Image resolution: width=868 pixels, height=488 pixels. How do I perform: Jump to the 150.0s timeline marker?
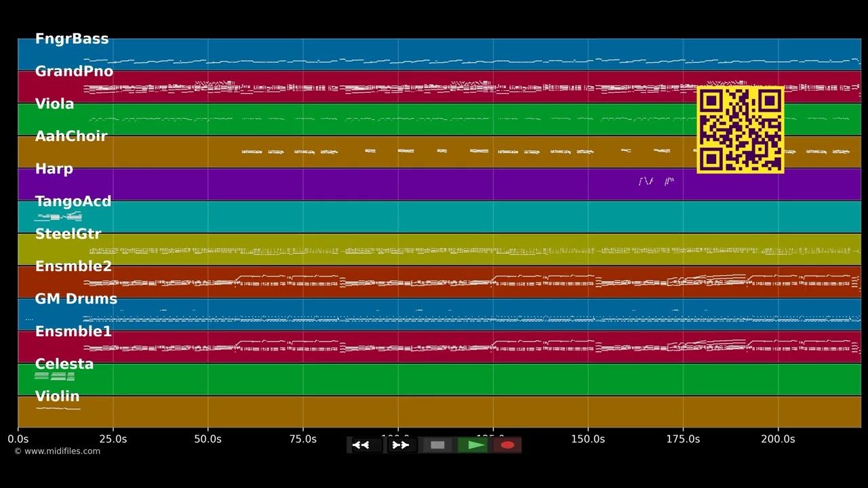tap(588, 439)
